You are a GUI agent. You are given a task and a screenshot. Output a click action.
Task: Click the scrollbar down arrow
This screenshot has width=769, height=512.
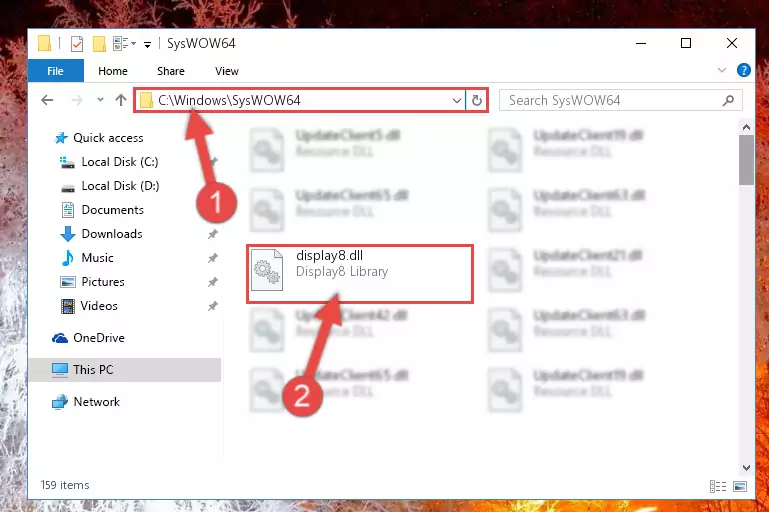746,468
